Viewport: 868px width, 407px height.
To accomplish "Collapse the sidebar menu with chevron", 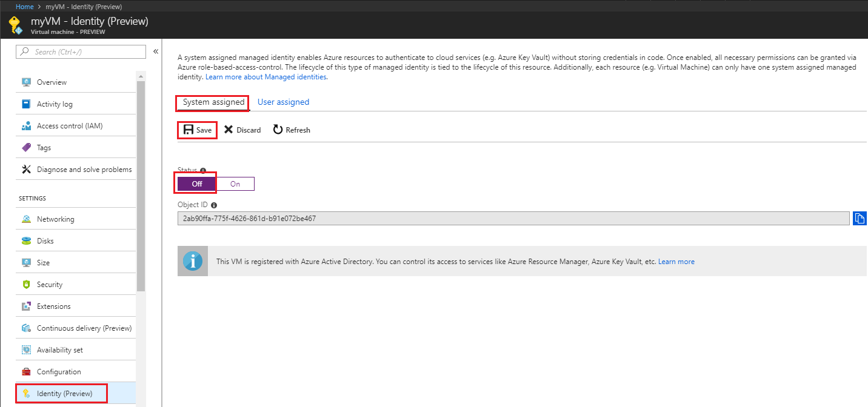I will point(156,51).
